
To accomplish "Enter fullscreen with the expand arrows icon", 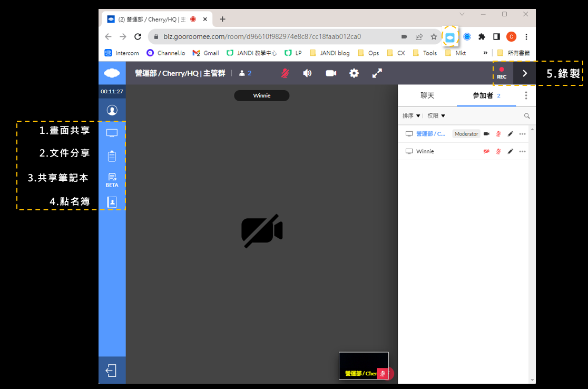I will click(377, 73).
